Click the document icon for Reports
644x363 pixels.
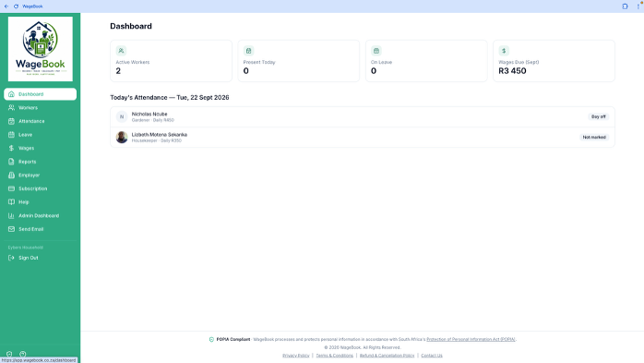11,162
